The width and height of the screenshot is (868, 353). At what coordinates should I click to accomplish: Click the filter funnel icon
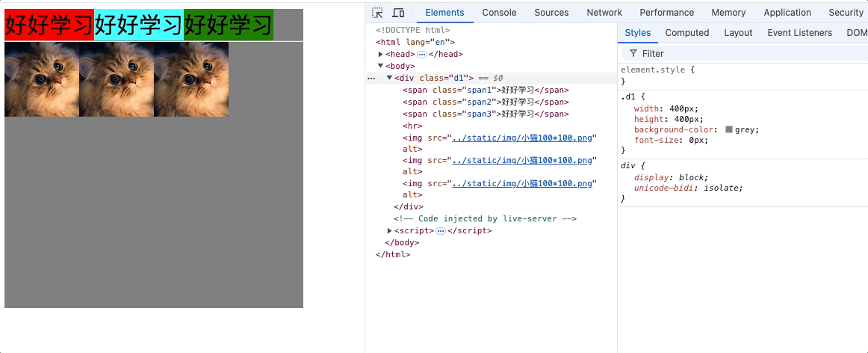[x=633, y=53]
